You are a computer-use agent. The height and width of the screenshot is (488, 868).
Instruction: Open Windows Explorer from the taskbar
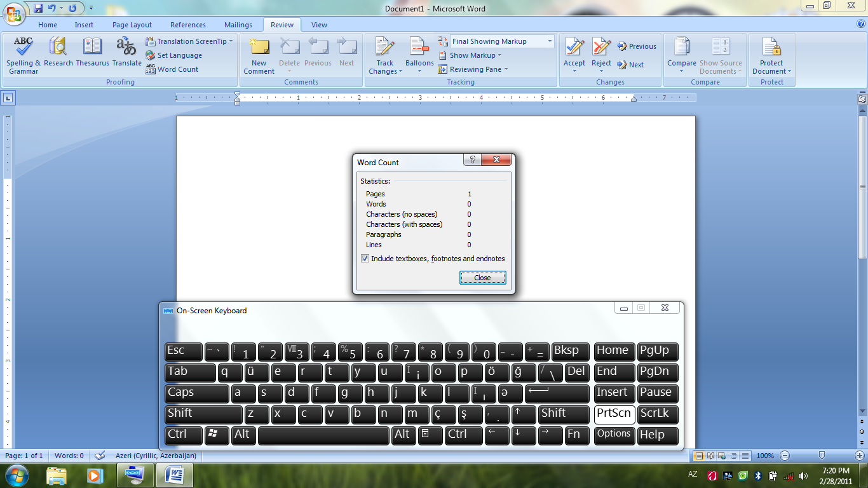[57, 475]
